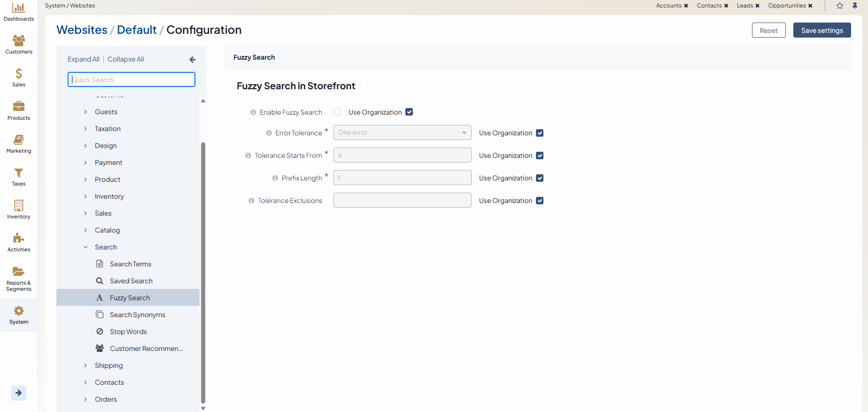
Task: Open the Error Tolerance dropdown
Action: click(x=402, y=132)
